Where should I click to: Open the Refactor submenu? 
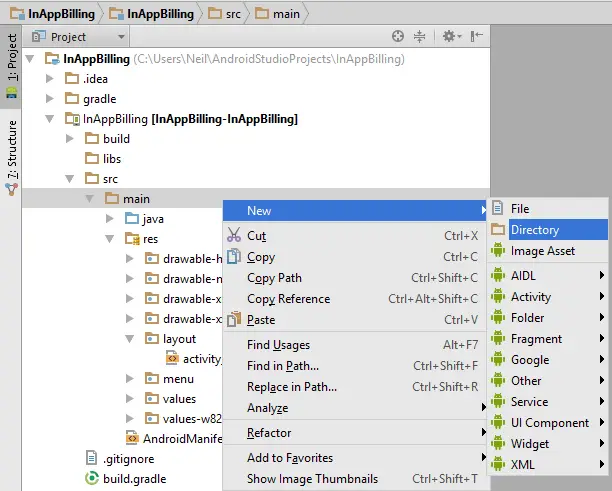click(x=354, y=432)
